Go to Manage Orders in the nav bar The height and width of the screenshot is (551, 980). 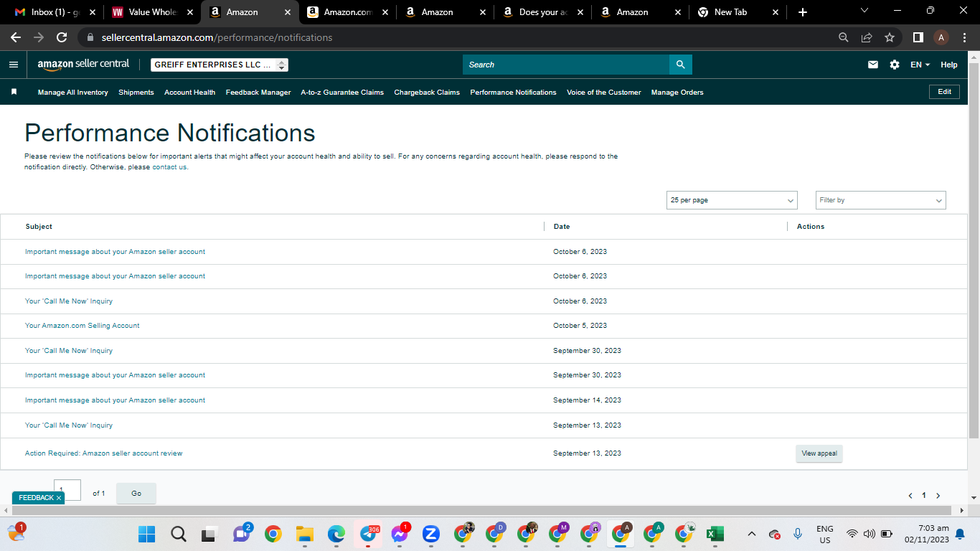[x=677, y=92]
